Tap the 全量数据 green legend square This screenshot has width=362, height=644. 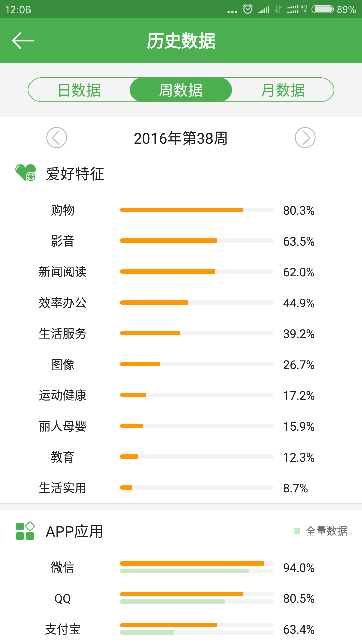pos(297,531)
